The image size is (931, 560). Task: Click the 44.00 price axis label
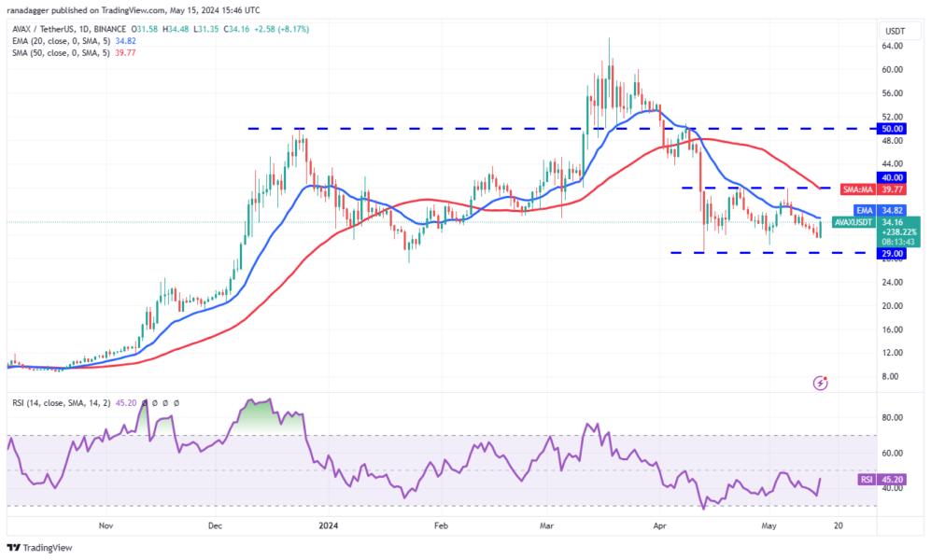pos(893,163)
